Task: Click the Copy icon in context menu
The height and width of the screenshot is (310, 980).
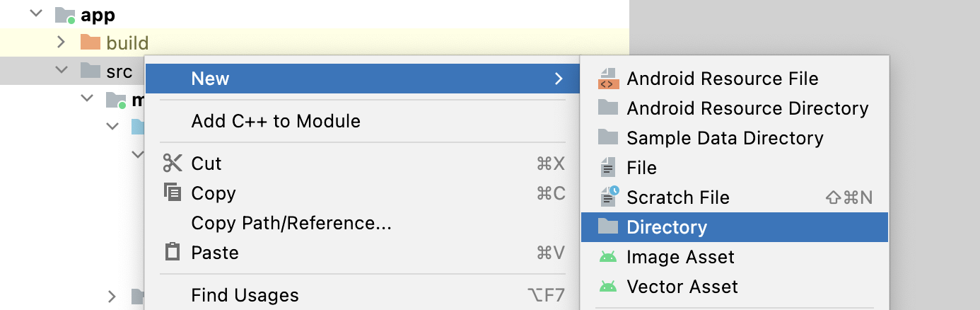Action: (x=173, y=193)
